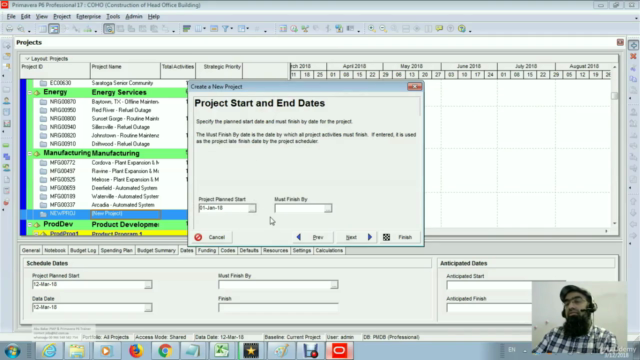The height and width of the screenshot is (360, 640).
Task: Switch to the Notebook tab
Action: point(55,250)
